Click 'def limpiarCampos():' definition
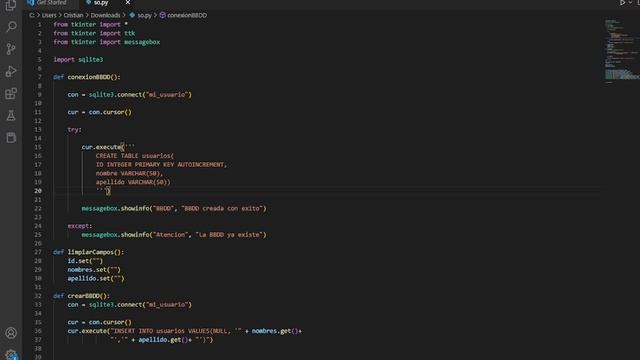The width and height of the screenshot is (640, 360). (89, 252)
